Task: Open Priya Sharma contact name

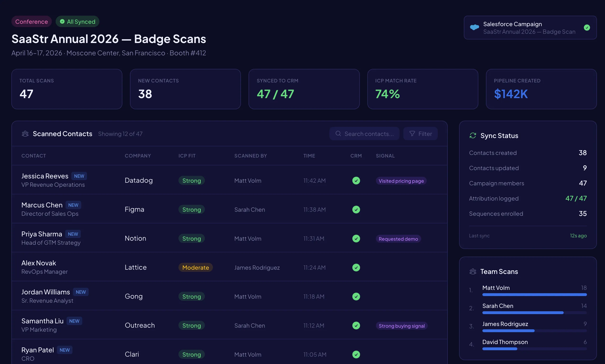Action: (42, 234)
